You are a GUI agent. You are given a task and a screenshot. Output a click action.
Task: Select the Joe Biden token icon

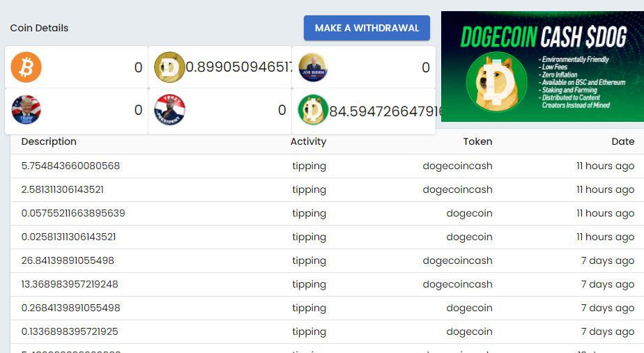coord(313,68)
